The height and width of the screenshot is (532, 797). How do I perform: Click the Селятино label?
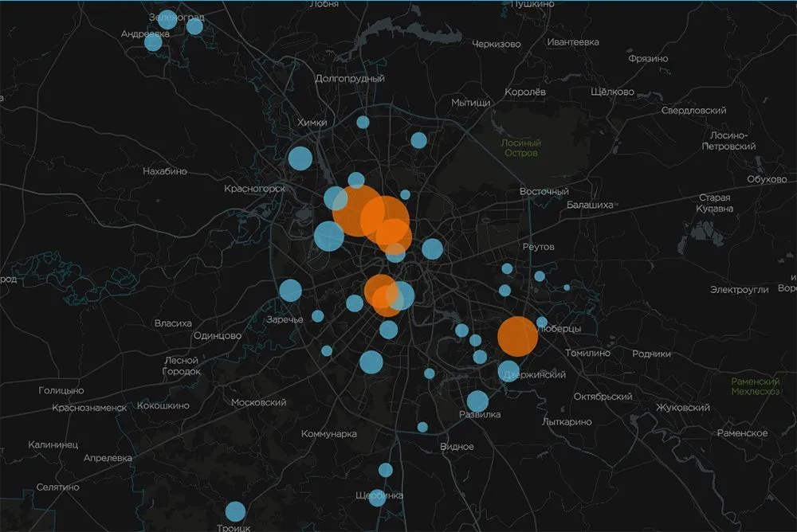pos(58,487)
